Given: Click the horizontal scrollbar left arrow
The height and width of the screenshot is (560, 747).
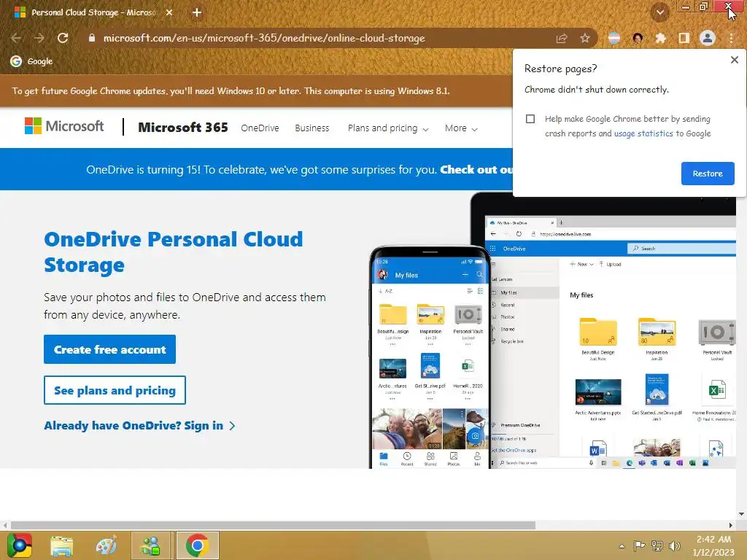Looking at the screenshot, I should click(5, 525).
